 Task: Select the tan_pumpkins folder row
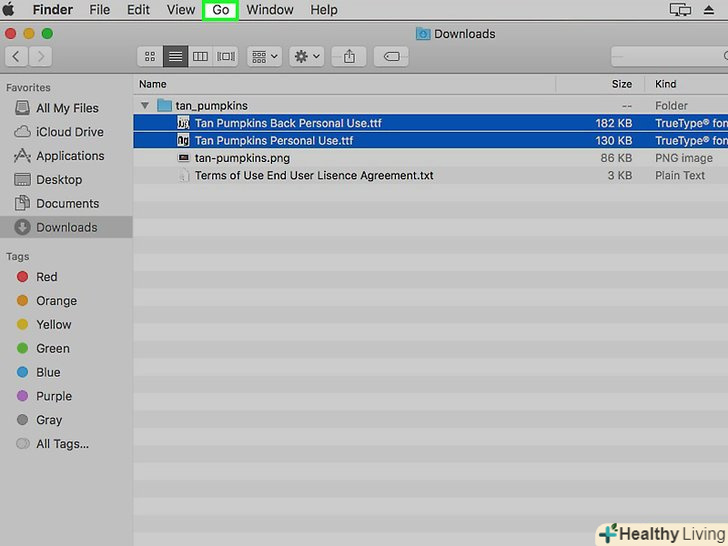pos(430,106)
